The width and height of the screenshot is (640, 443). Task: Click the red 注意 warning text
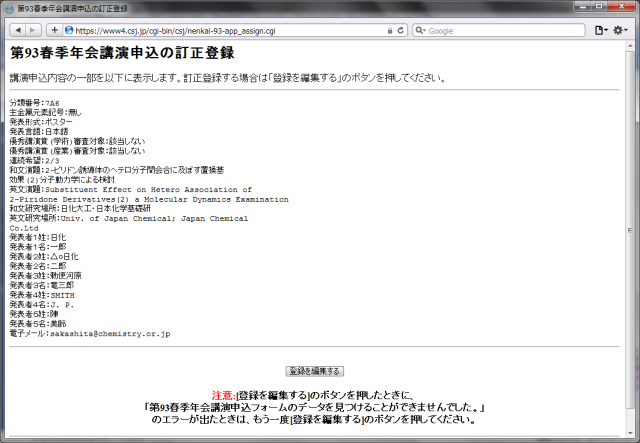pos(223,396)
